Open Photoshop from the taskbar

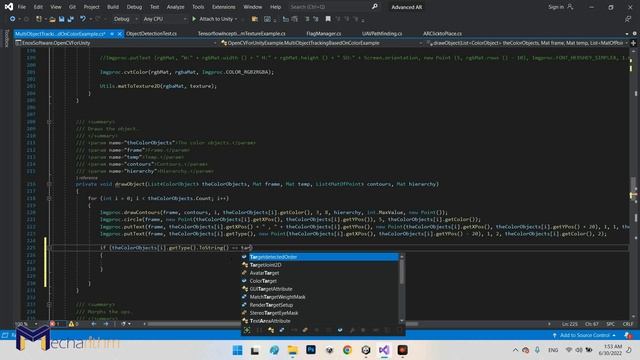click(311, 350)
